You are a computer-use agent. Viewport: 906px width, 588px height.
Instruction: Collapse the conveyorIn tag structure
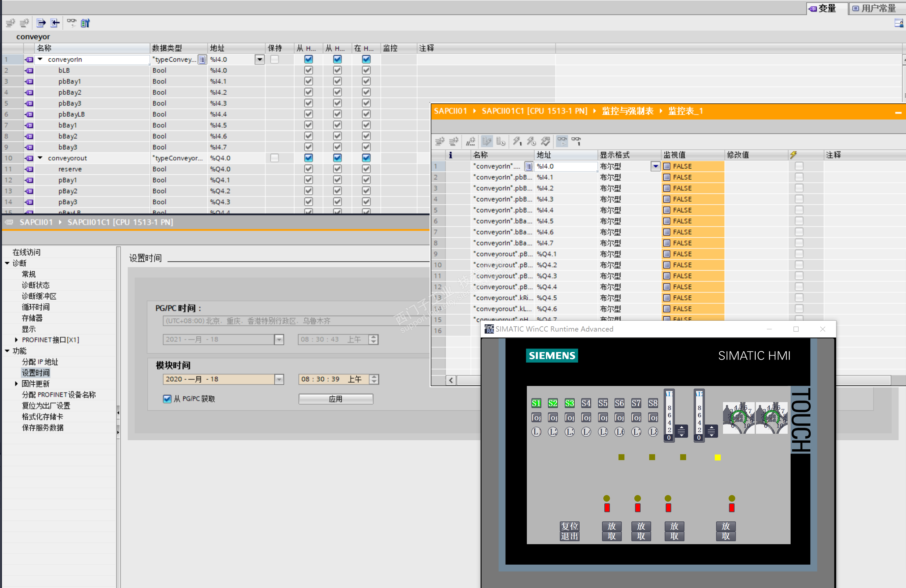click(40, 59)
